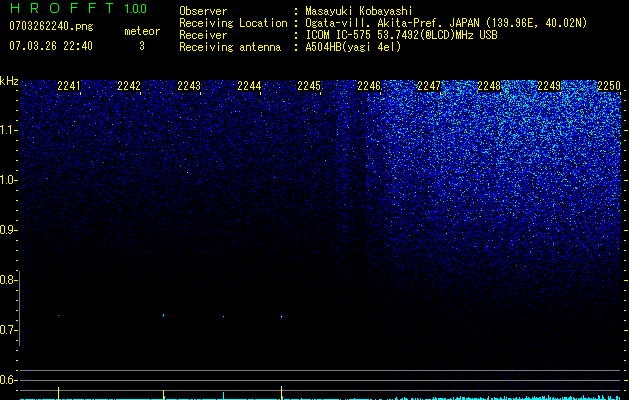The height and width of the screenshot is (400, 629).
Task: Click the yellow level bar beneath 2241
Action: click(59, 393)
